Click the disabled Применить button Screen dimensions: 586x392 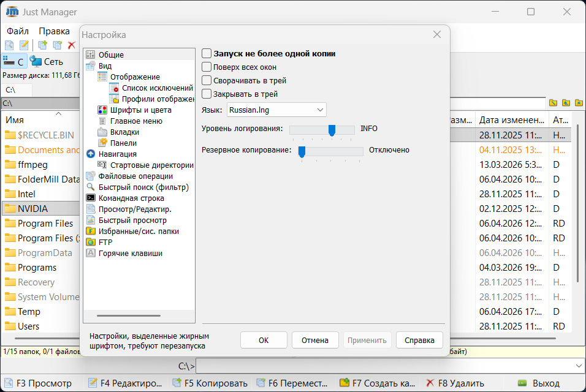[x=367, y=340]
